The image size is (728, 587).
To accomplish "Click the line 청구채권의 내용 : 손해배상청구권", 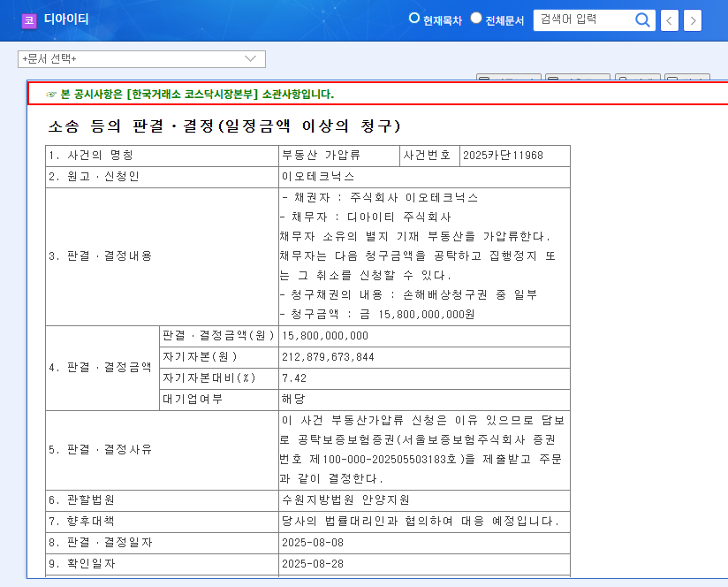I will tap(408, 295).
